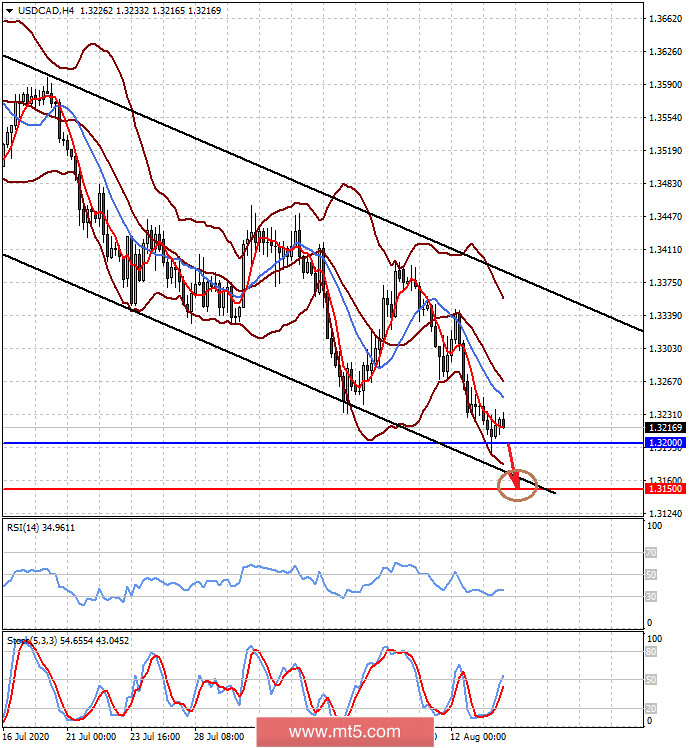Click the 28 Jul 08:00 time label
689x748 pixels.
click(219, 737)
